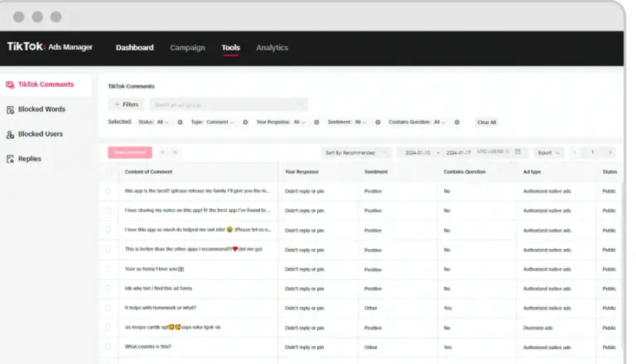Open the UTC+08:00 timezone selector
Screen dimensions: 636x364
coord(493,151)
